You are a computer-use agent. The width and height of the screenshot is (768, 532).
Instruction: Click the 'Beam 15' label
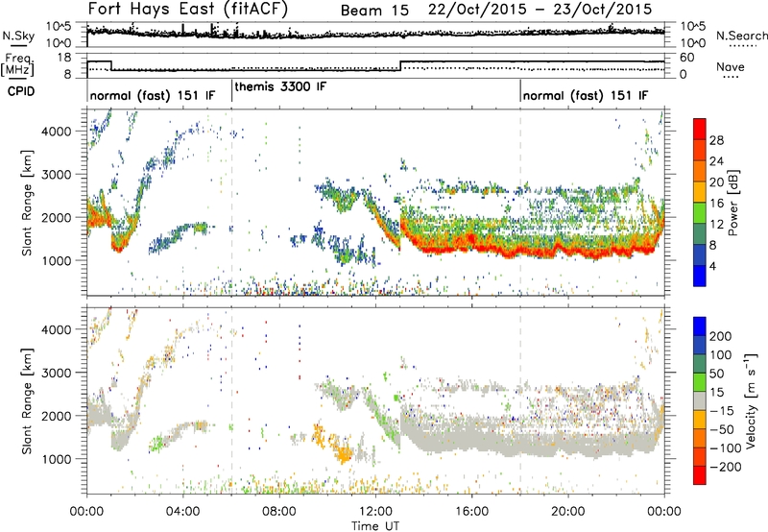point(374,11)
